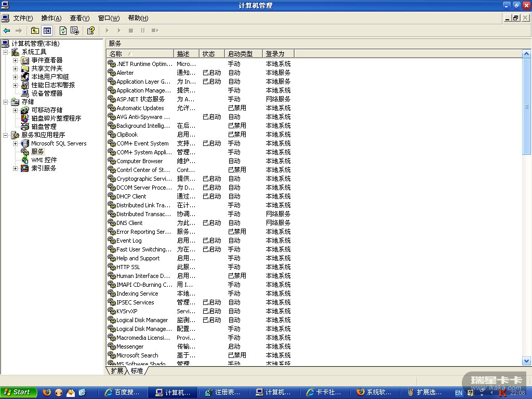Select Microsoft SQL Servers tree node
This screenshot has width=532, height=399.
click(59, 143)
